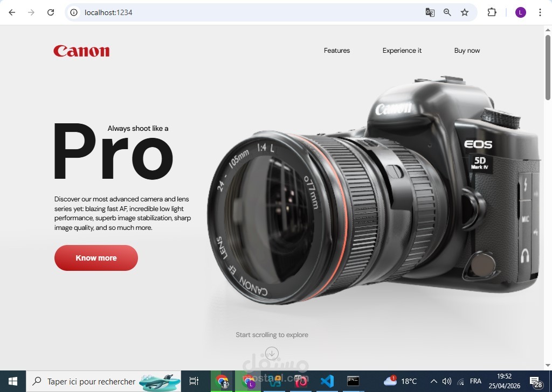Open Chrome's three-dot menu

[x=540, y=12]
